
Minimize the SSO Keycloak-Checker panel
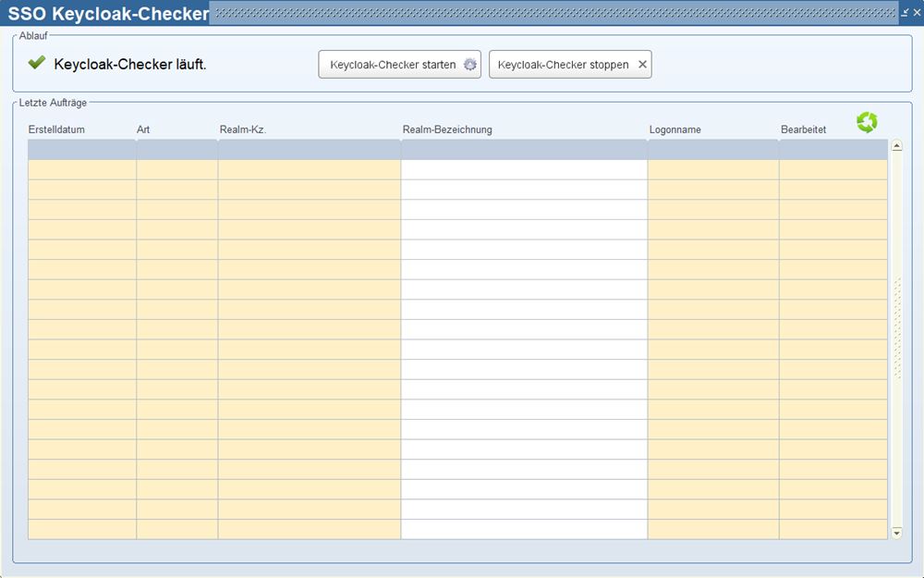[906, 12]
